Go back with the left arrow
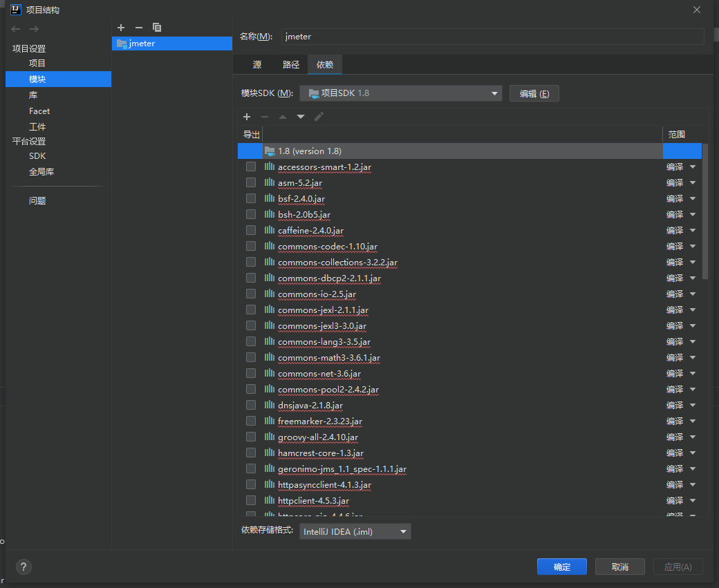Image resolution: width=719 pixels, height=588 pixels. coord(16,29)
